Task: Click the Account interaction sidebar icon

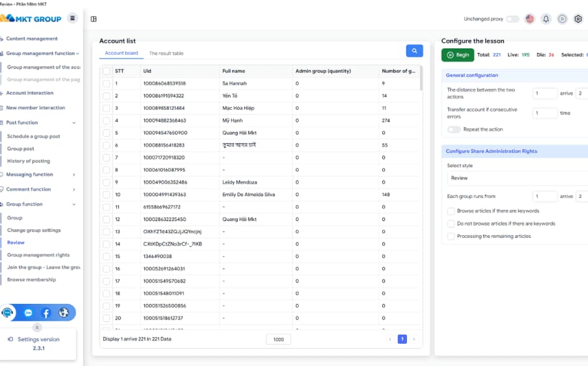Action: [x=2, y=93]
